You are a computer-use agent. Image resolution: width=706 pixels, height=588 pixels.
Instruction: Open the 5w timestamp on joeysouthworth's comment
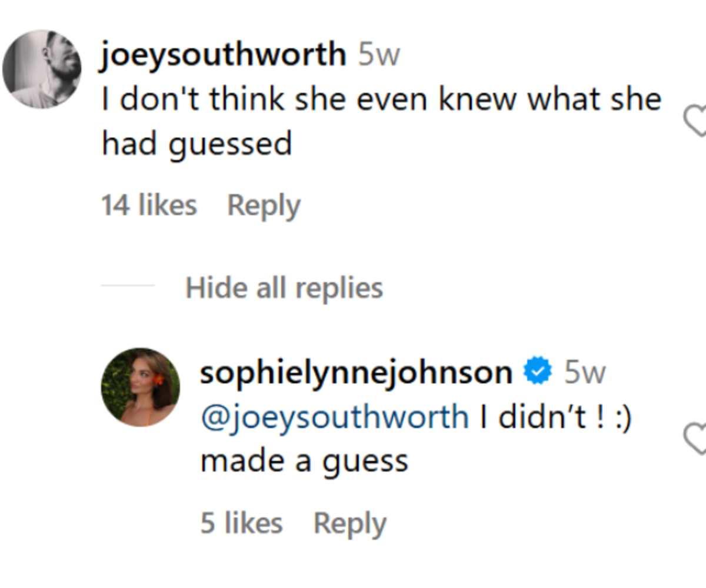(x=379, y=56)
